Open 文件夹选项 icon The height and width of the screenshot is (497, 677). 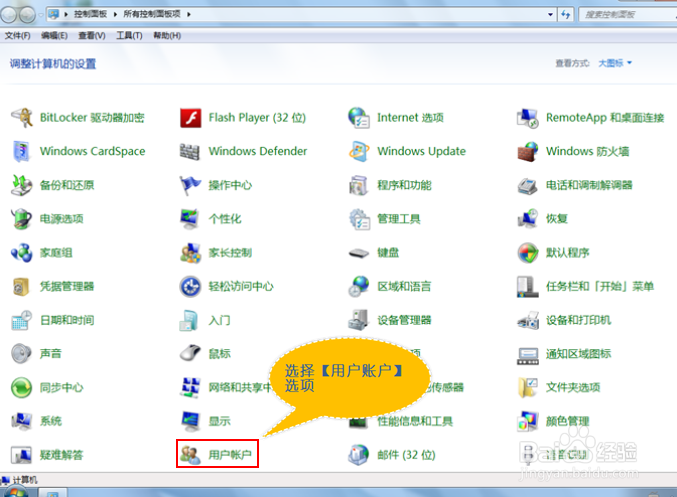pos(528,387)
